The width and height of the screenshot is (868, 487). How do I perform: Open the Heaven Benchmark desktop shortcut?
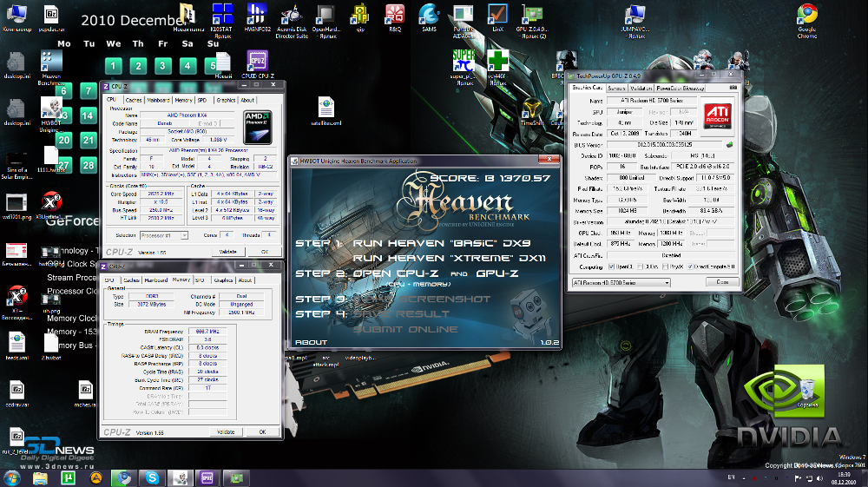[51, 68]
